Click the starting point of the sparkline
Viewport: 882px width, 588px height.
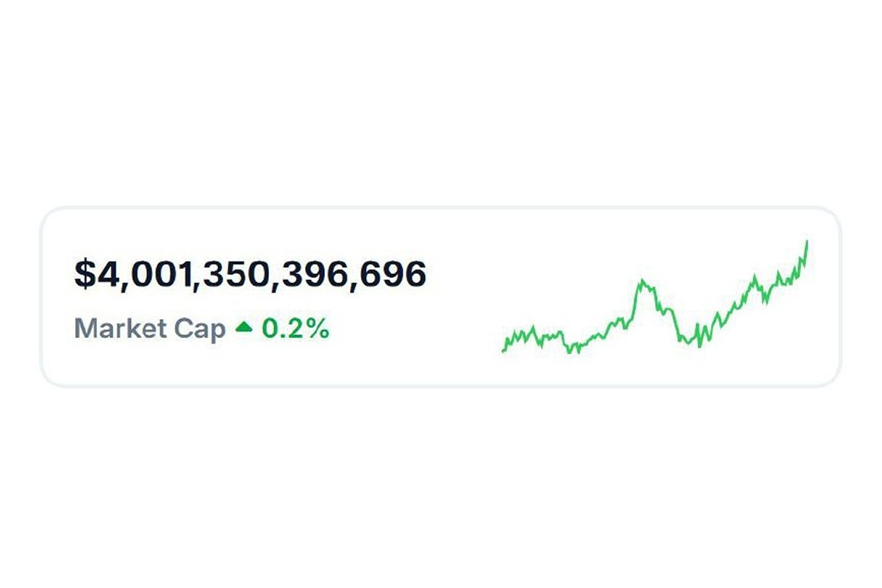503,350
